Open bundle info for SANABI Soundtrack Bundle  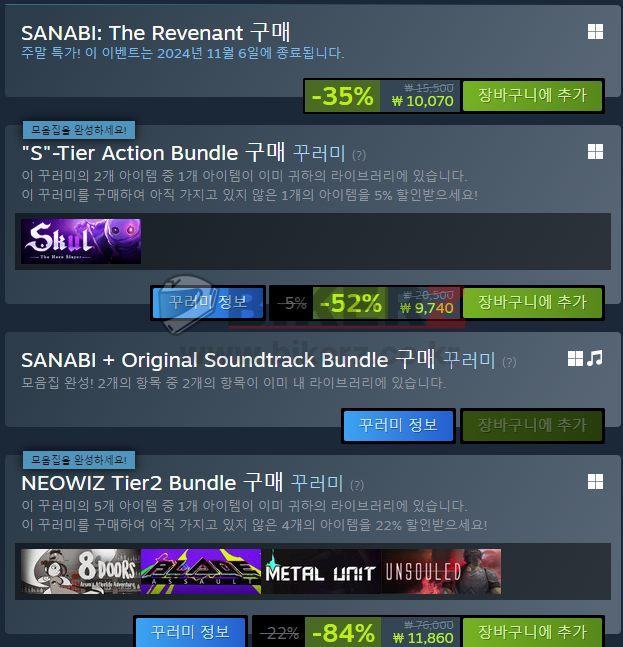[398, 425]
